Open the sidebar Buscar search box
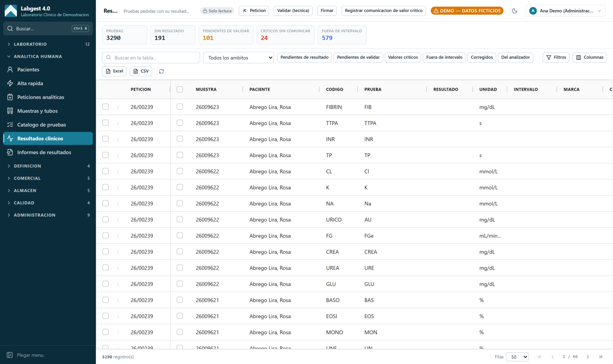Image resolution: width=613 pixels, height=364 pixels. point(48,28)
